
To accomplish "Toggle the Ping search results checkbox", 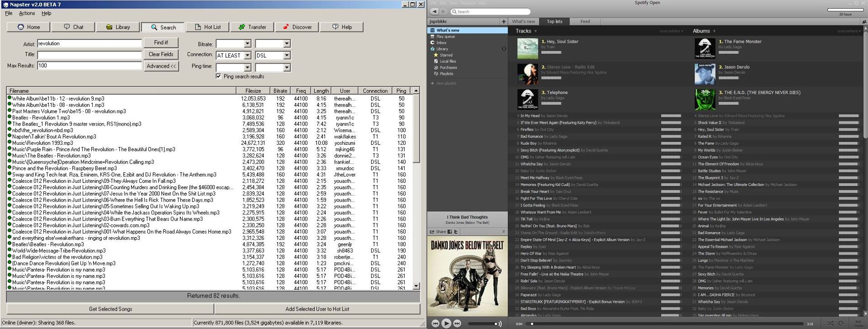I will coord(218,76).
